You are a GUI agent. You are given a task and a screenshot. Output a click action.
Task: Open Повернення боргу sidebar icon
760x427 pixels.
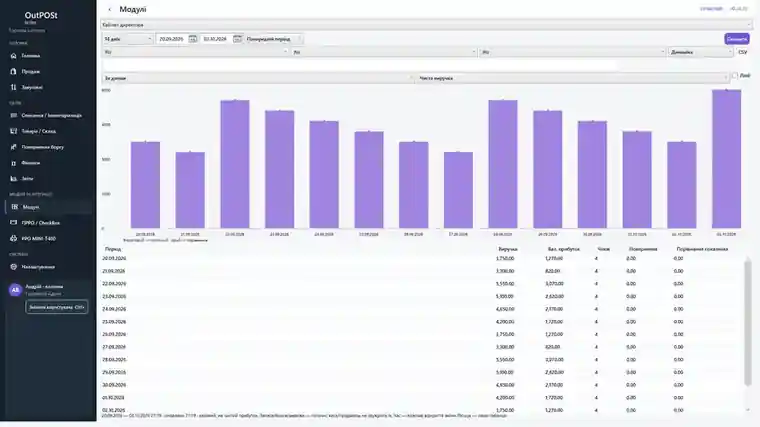14,147
